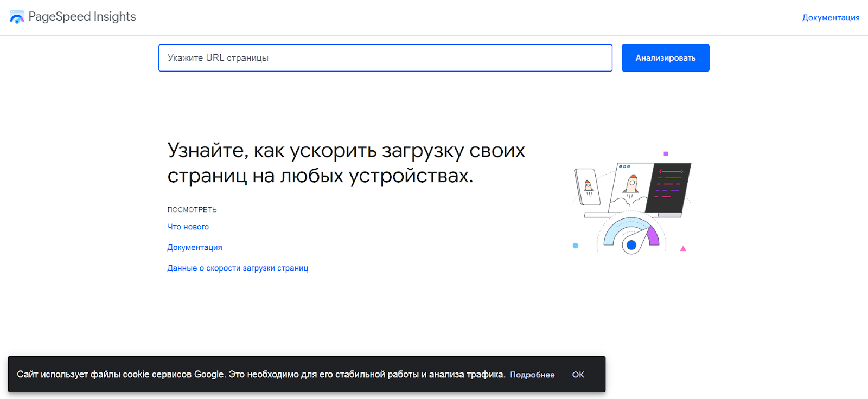
Task: Click the small purple square decoration
Action: (x=666, y=154)
